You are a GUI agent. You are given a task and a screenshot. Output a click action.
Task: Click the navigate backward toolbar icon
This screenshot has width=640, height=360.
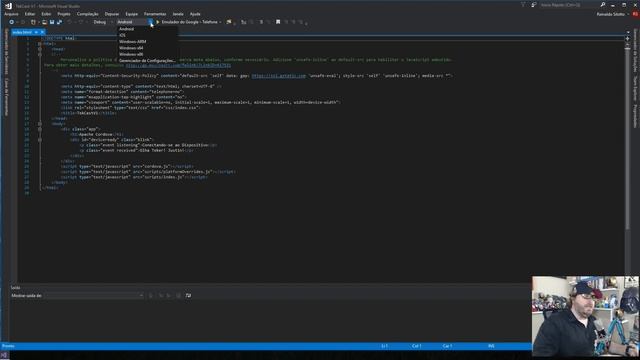tap(11, 22)
